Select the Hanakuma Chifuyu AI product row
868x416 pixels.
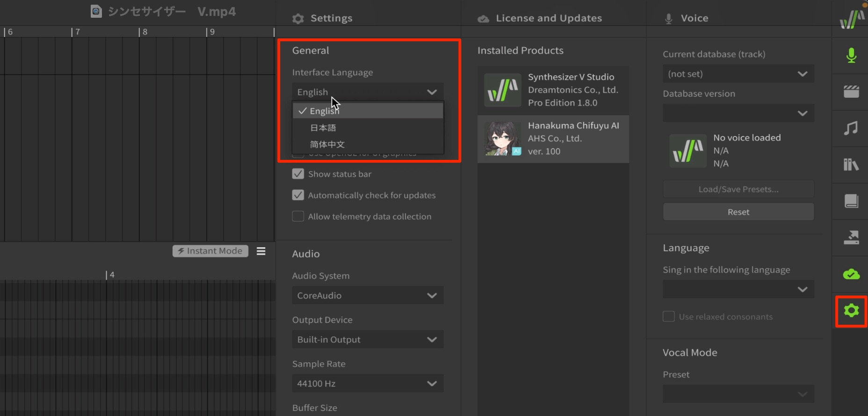point(553,139)
